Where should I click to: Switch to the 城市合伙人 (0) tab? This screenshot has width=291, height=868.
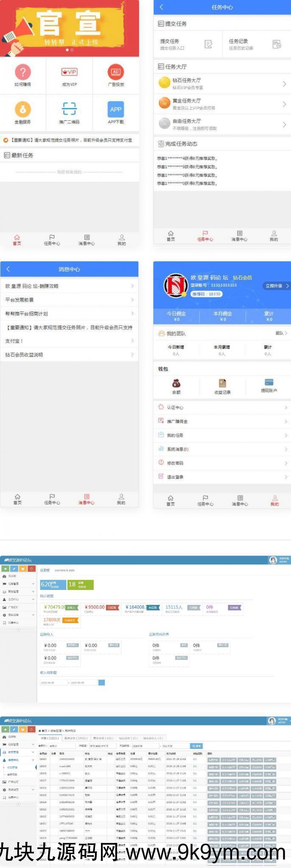point(153,738)
